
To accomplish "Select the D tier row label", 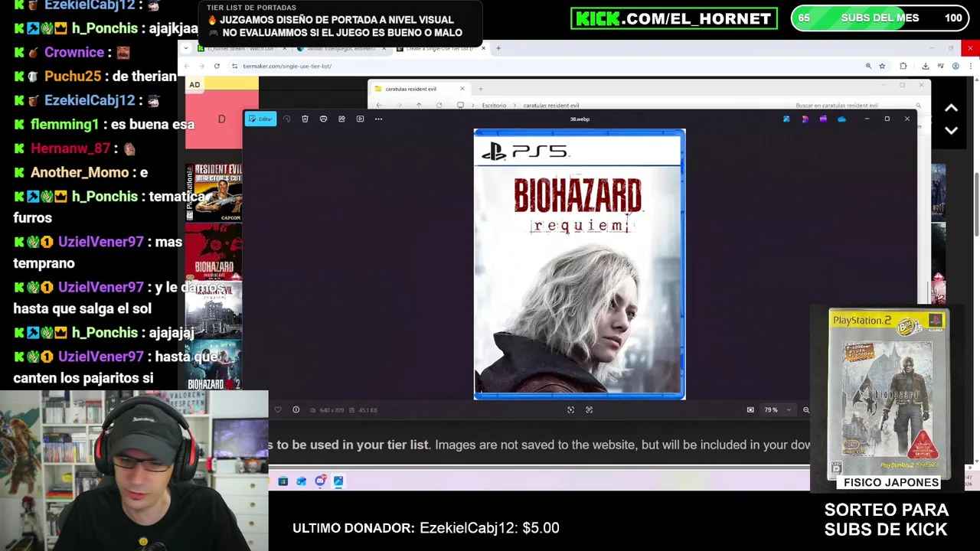I will 221,119.
